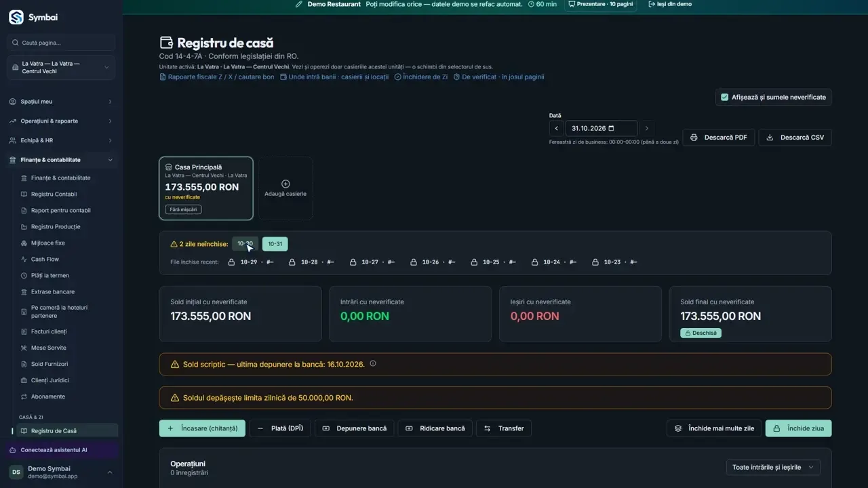
Task: Select unclosed day 10-31
Action: point(275,244)
